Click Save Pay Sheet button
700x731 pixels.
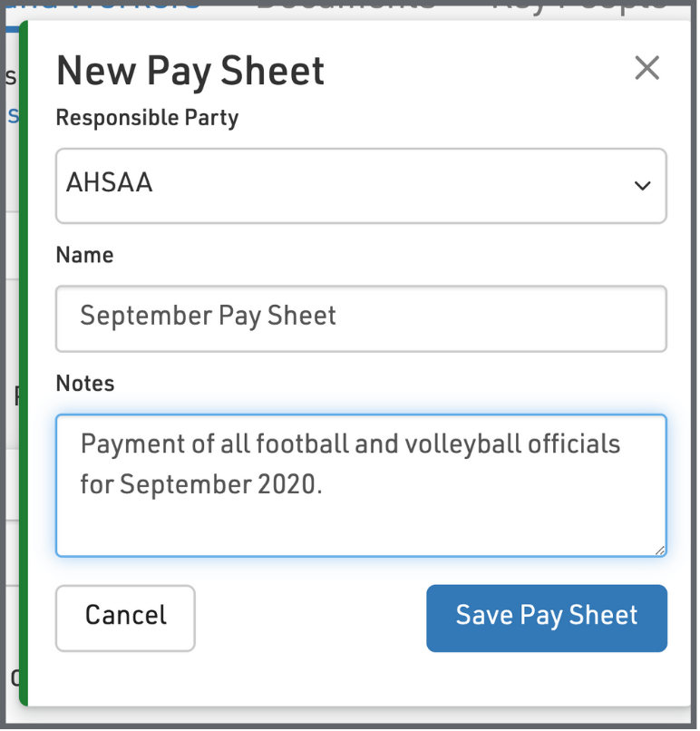(546, 618)
